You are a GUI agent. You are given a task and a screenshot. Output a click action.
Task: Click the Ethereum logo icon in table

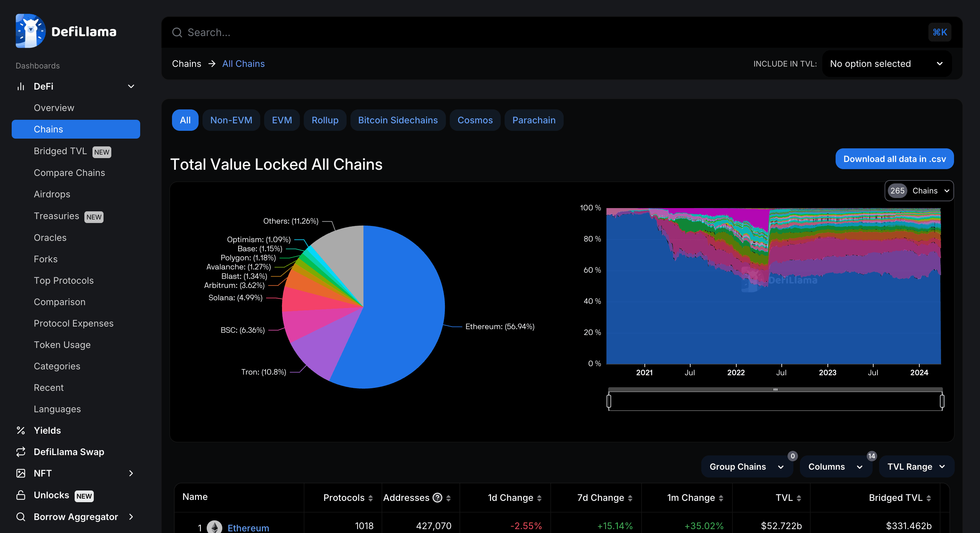[x=214, y=527]
